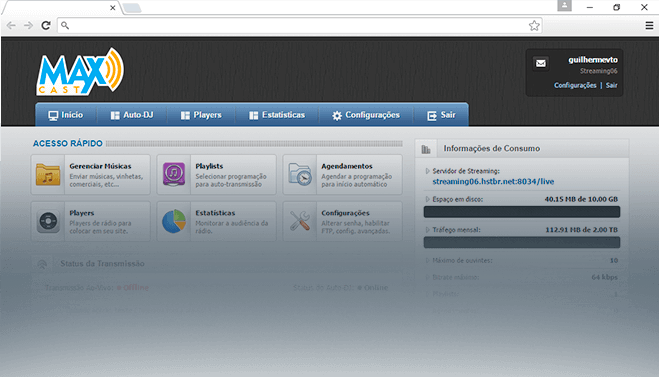
Task: Click the Informações de Consumo heading
Action: (492, 148)
